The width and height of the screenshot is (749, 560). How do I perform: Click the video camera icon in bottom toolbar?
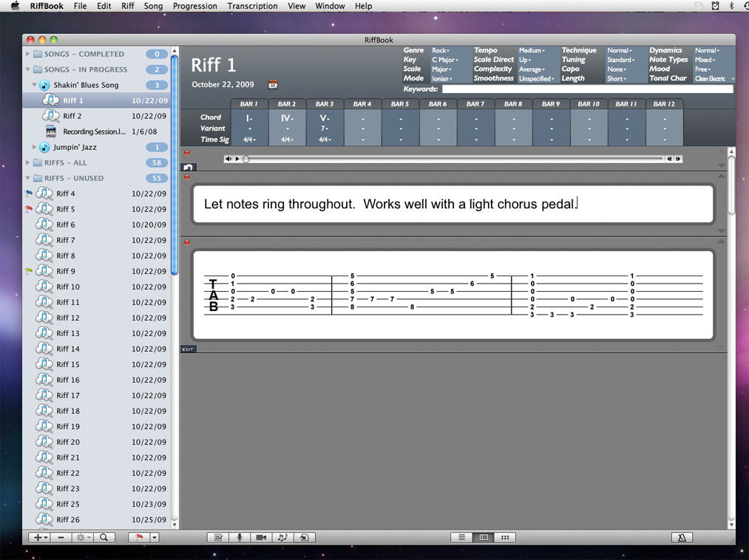[x=261, y=538]
